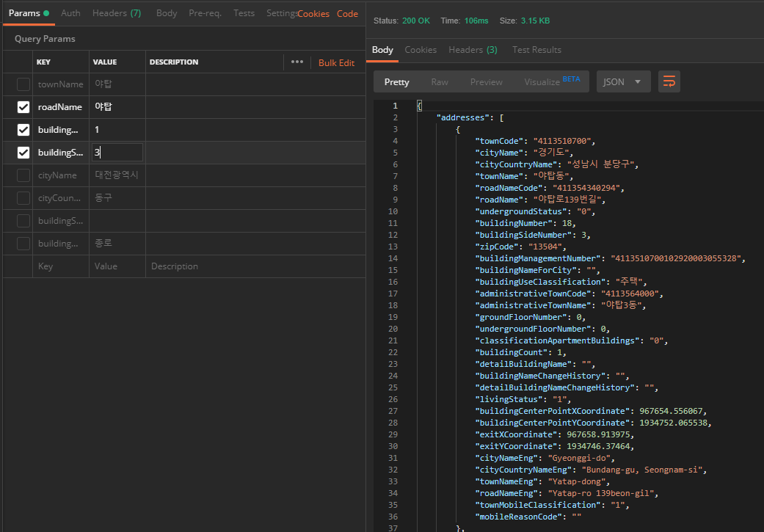The width and height of the screenshot is (764, 532).
Task: Click the cityName key cell
Action: pyautogui.click(x=61, y=175)
